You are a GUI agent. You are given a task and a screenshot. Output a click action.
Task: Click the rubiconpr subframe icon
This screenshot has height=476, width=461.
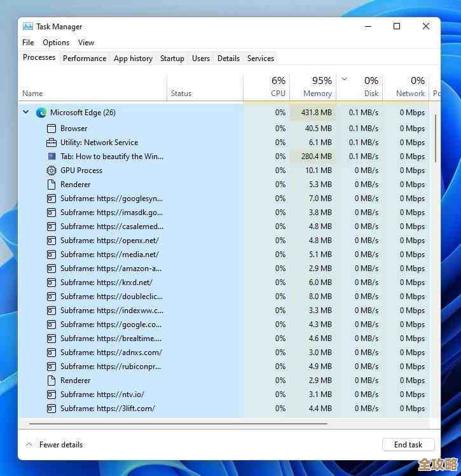click(x=52, y=367)
